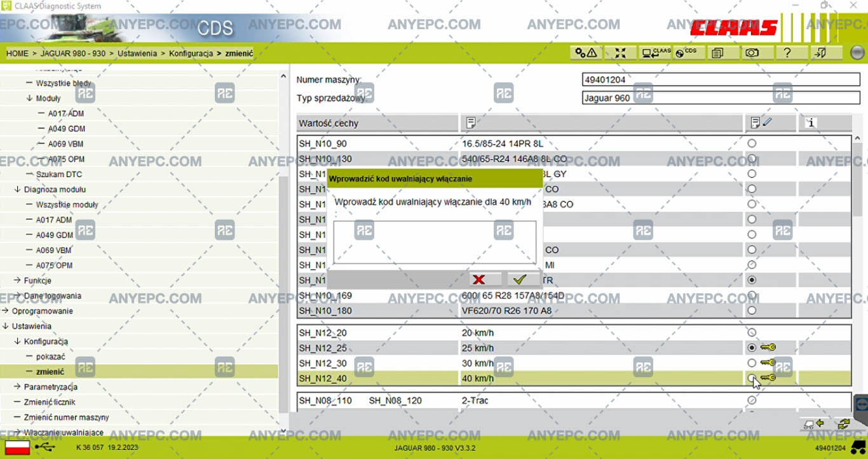Open Włączanie uwalniające tree item

tap(64, 432)
